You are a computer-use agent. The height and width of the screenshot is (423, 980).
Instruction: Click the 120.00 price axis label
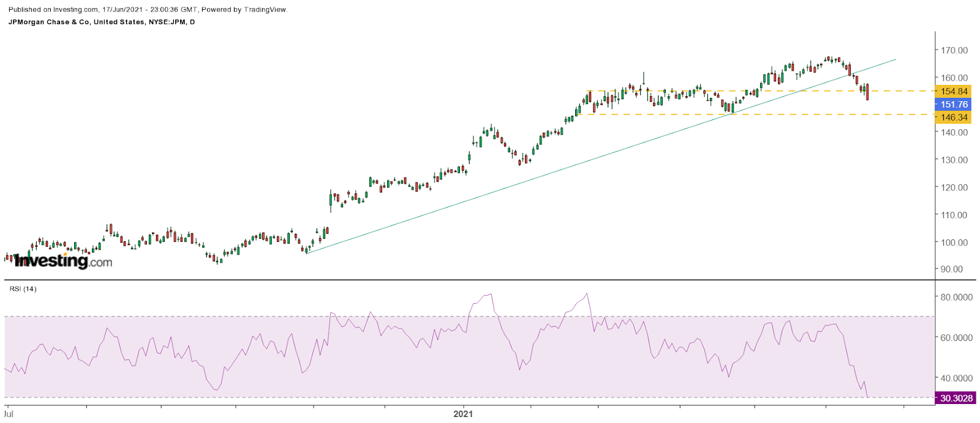pyautogui.click(x=954, y=187)
